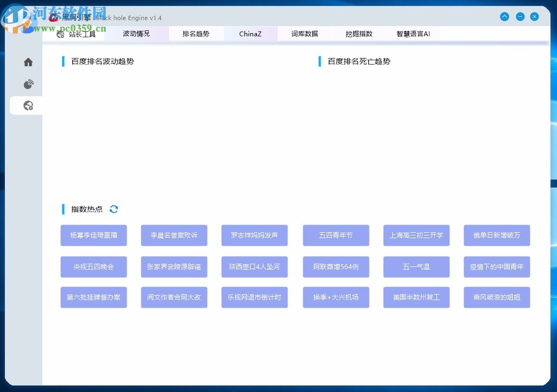Click the 站长工具 label
The height and width of the screenshot is (392, 557).
82,34
